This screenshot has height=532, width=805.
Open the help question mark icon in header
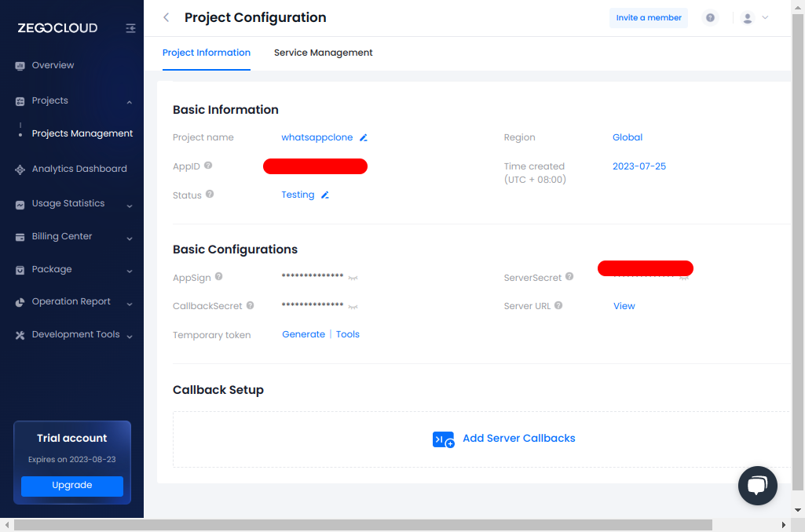pos(710,18)
